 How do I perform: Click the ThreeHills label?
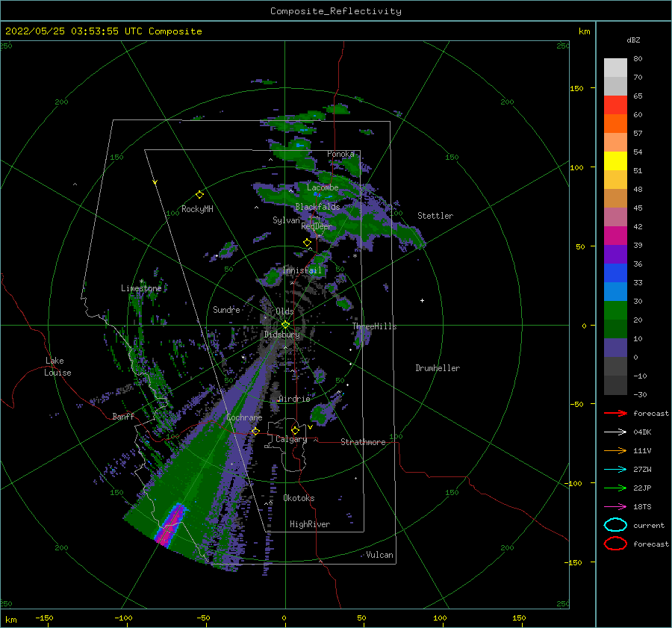click(374, 326)
